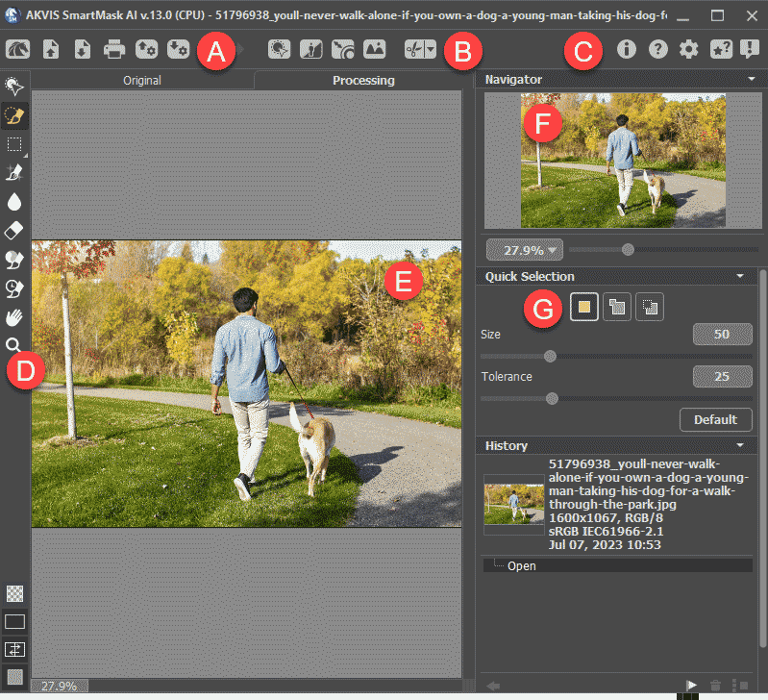
Task: Collapse the History panel
Action: (739, 446)
